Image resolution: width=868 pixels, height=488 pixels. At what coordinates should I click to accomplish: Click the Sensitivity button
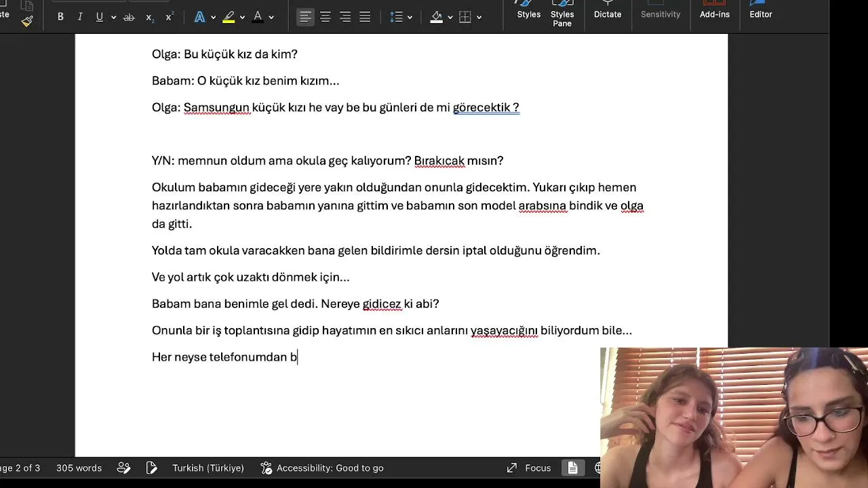click(660, 11)
